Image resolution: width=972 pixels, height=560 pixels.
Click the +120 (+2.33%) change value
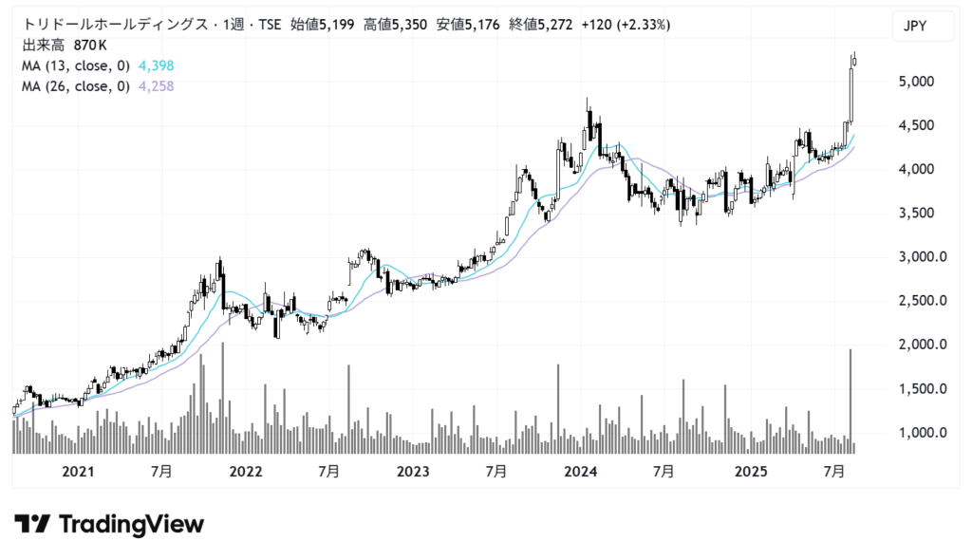pyautogui.click(x=626, y=25)
